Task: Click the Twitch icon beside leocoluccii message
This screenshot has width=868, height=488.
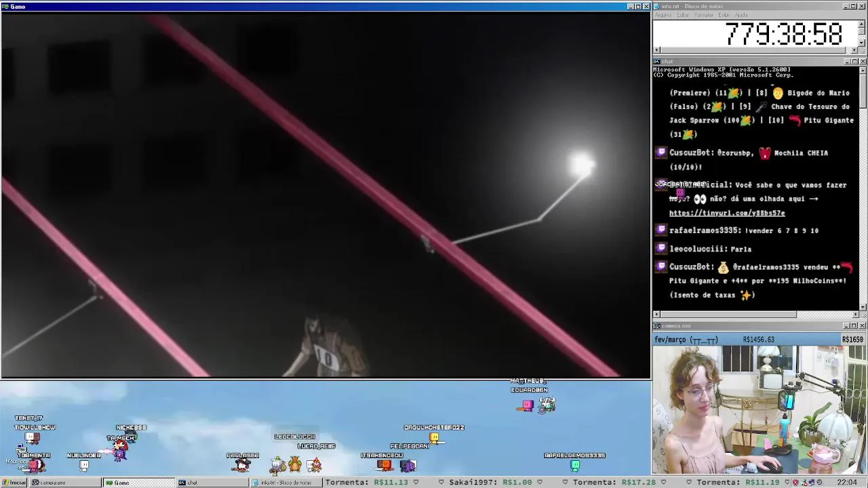Action: [x=661, y=249]
